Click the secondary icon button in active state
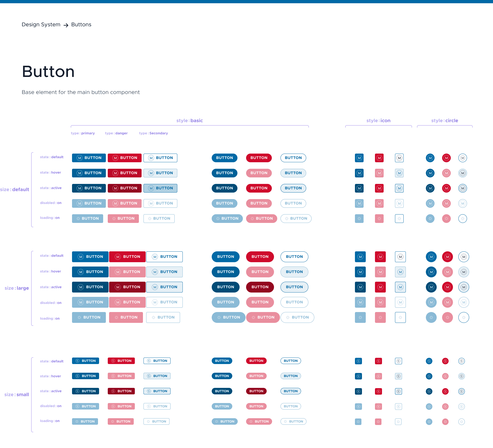The height and width of the screenshot is (448, 493). coord(399,188)
